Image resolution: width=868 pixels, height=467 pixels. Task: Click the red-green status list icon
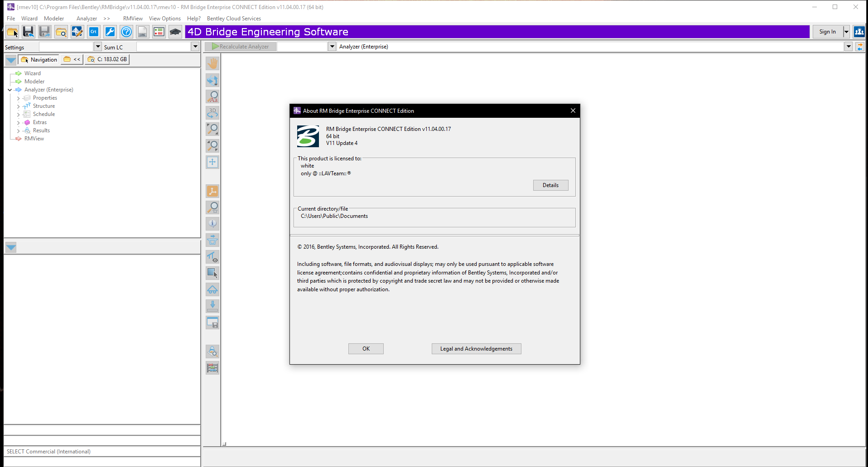click(159, 32)
